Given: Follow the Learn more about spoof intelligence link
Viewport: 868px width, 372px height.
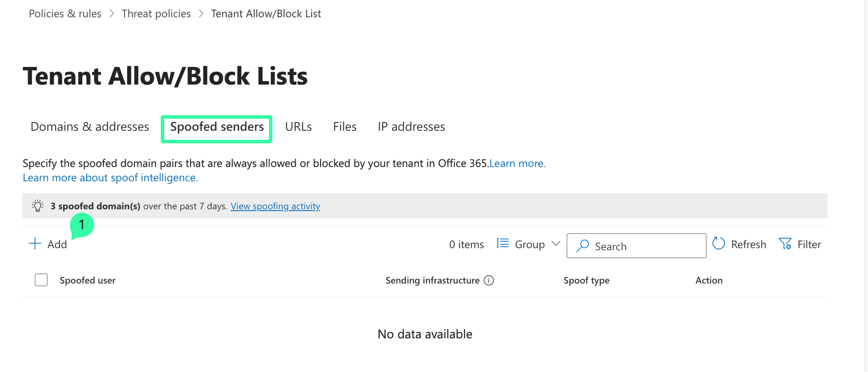Looking at the screenshot, I should click(x=110, y=178).
